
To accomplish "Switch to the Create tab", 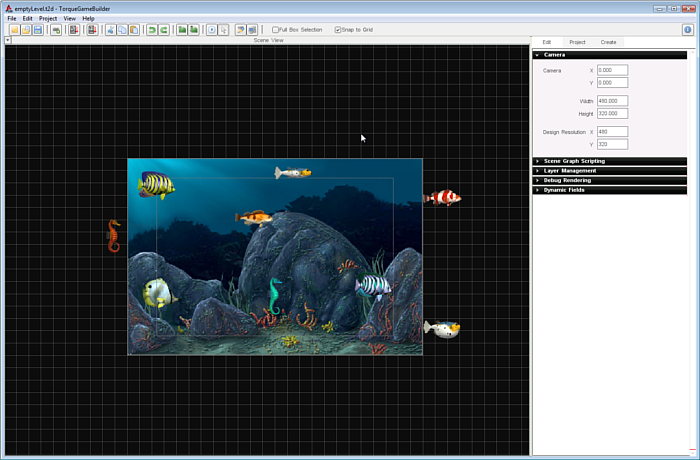I will (x=608, y=42).
